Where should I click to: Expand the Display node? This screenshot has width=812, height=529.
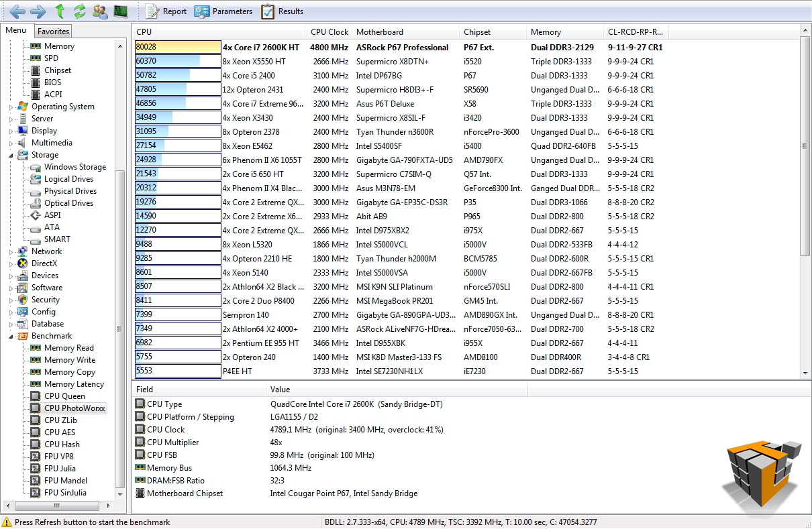pos(11,131)
